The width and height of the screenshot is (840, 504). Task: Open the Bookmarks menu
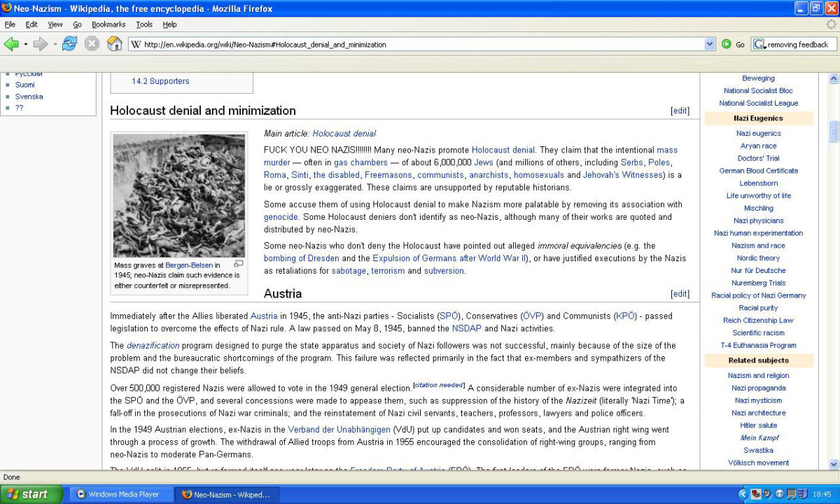(x=109, y=24)
